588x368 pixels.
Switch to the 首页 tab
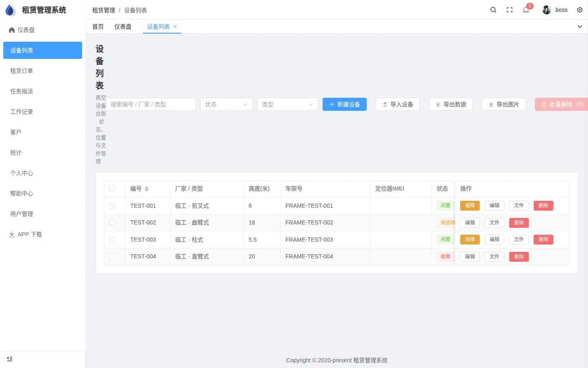[x=98, y=27]
